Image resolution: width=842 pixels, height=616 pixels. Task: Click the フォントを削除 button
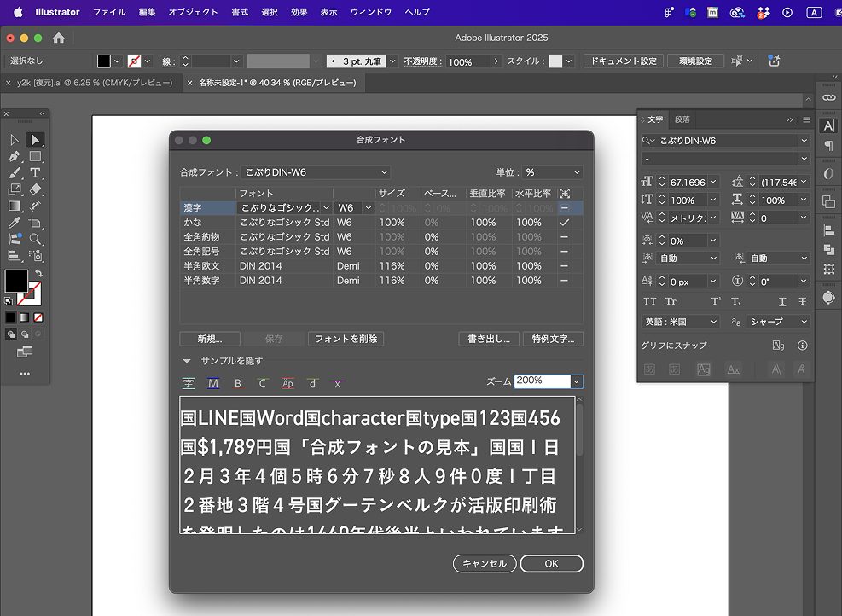346,339
